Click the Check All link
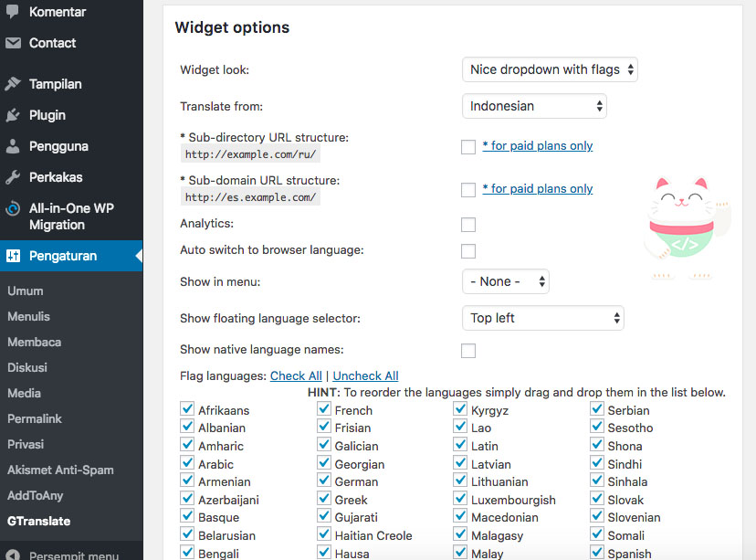This screenshot has width=756, height=560. 296,375
